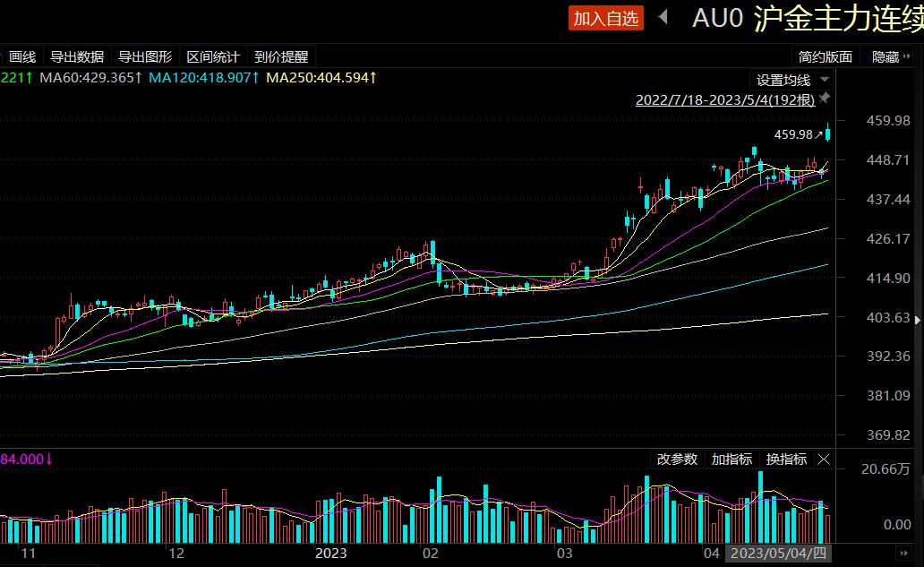Choose 导出图形 in the toolbar
Image resolution: width=924 pixels, height=567 pixels.
[x=145, y=57]
